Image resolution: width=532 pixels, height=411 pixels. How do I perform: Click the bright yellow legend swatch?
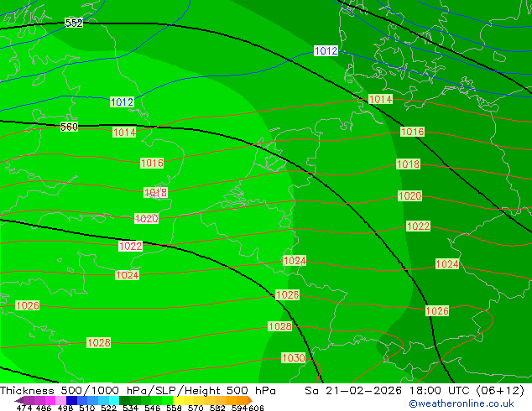coord(178,400)
